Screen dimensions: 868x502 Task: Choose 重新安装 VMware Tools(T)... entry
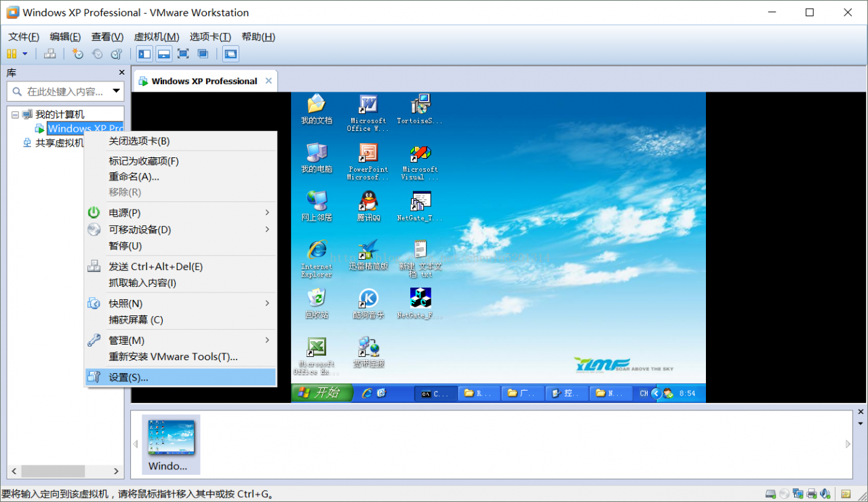click(180, 357)
